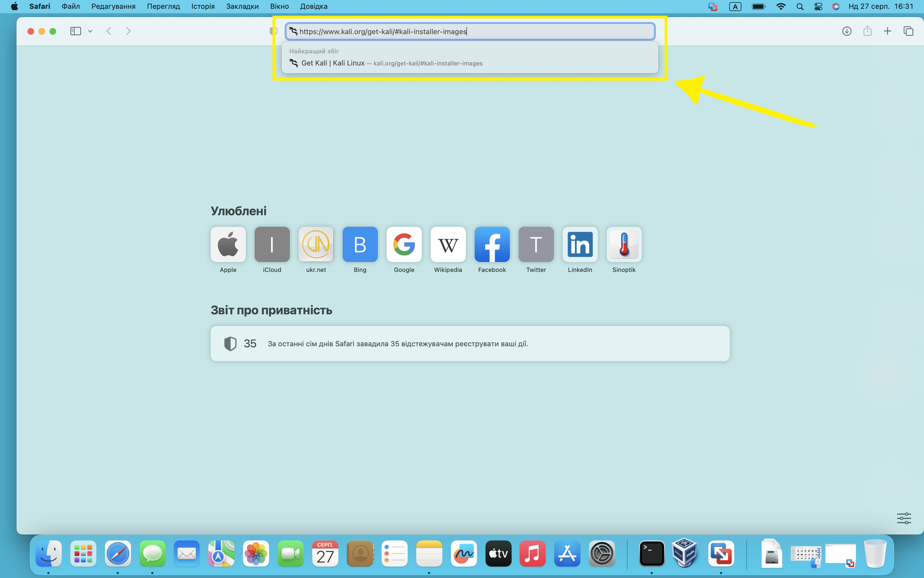Open the Довідка menu
This screenshot has height=578, width=924.
tap(314, 7)
